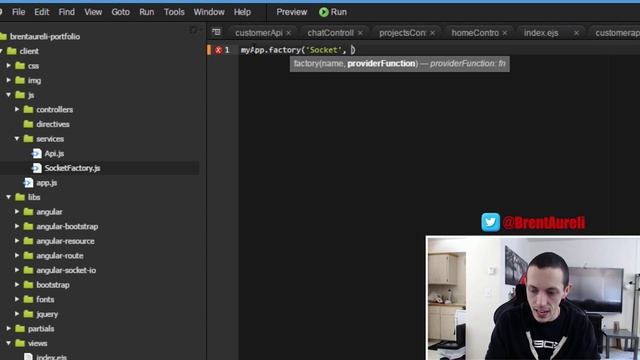Click the app.js file icon

tap(28, 183)
